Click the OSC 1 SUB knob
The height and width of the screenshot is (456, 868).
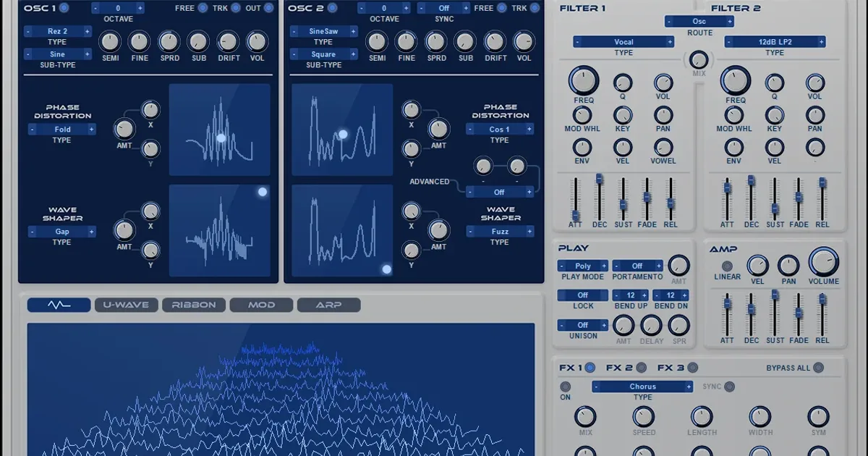point(198,41)
